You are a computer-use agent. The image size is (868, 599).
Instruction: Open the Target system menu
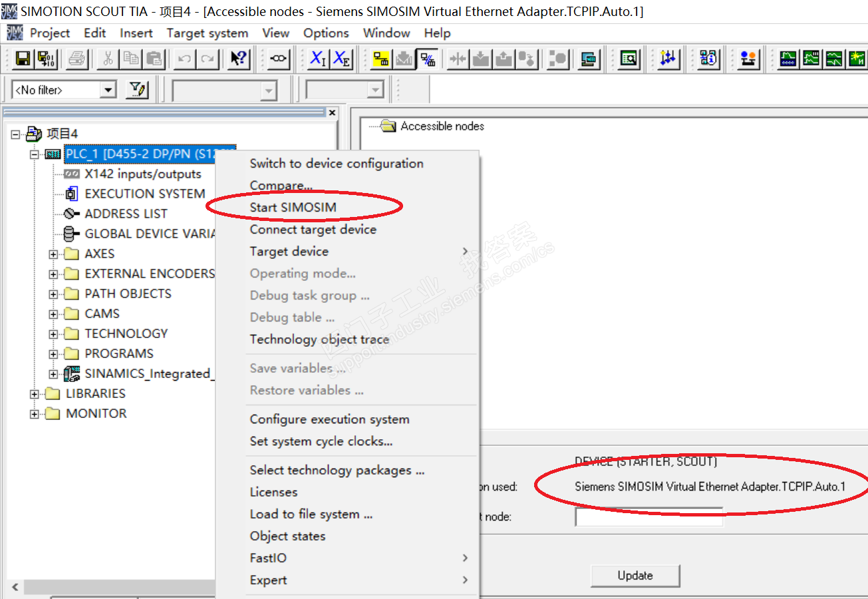[x=208, y=33]
